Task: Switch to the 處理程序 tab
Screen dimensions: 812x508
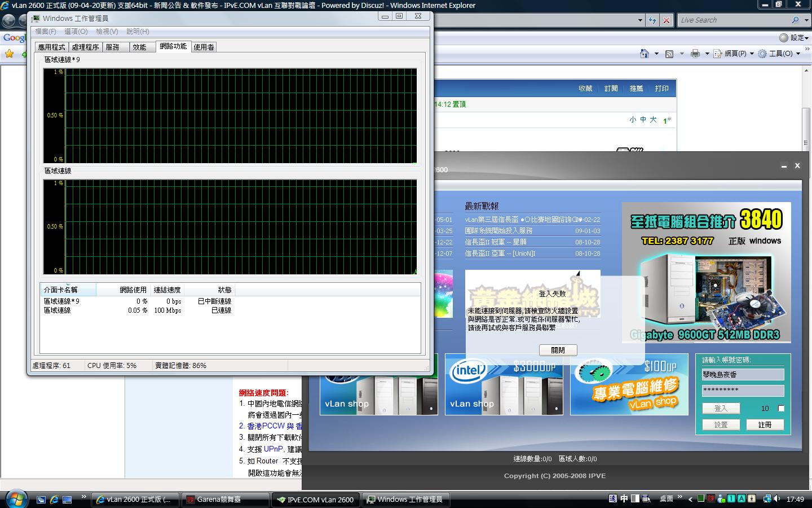Action: (85, 47)
